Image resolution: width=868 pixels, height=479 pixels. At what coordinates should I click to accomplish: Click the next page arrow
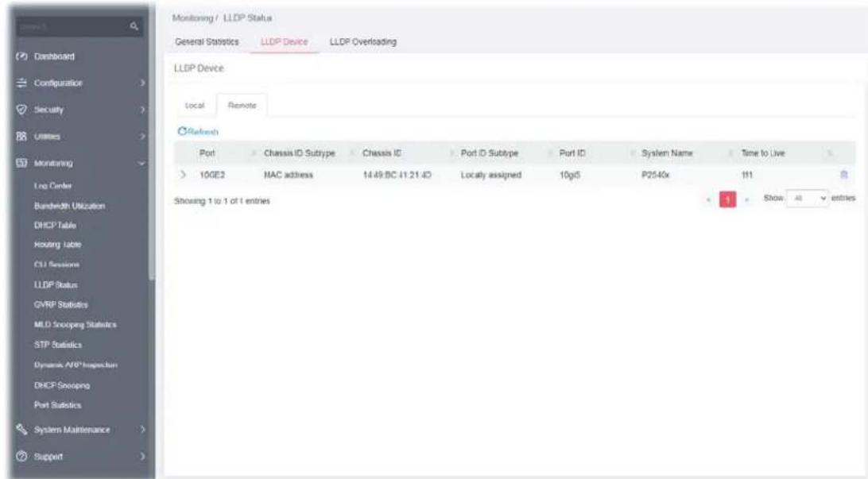click(x=746, y=199)
